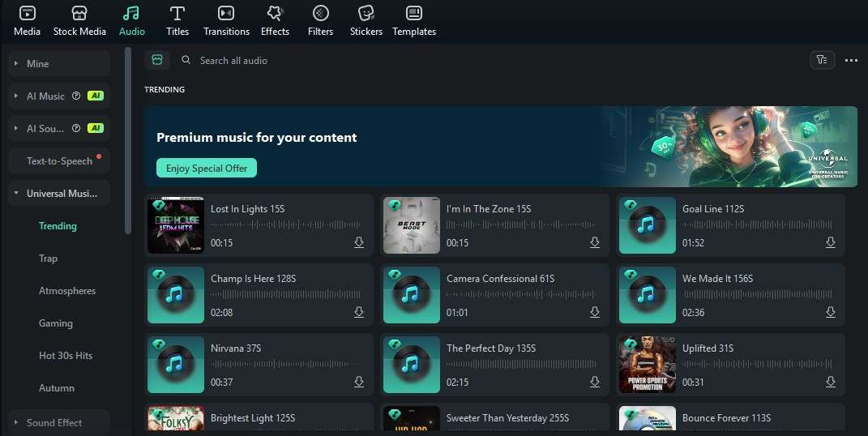
Task: Open the Stock Media tab icon
Action: [x=79, y=13]
